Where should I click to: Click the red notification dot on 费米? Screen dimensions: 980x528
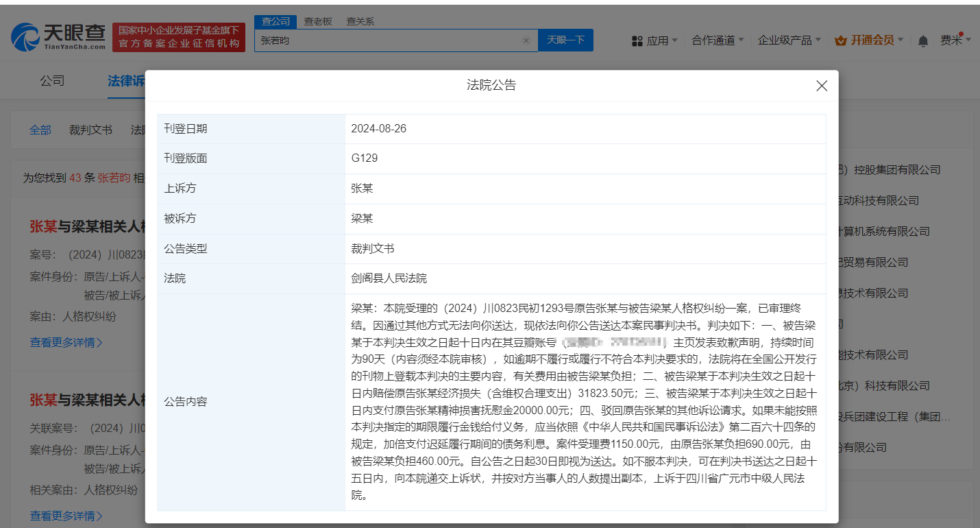pos(962,32)
